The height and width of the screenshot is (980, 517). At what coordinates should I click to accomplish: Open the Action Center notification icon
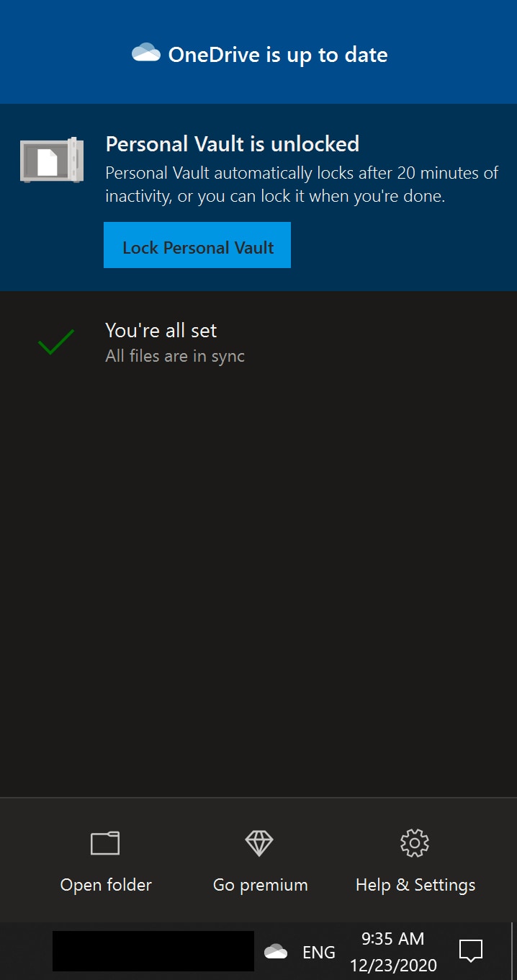pos(471,951)
